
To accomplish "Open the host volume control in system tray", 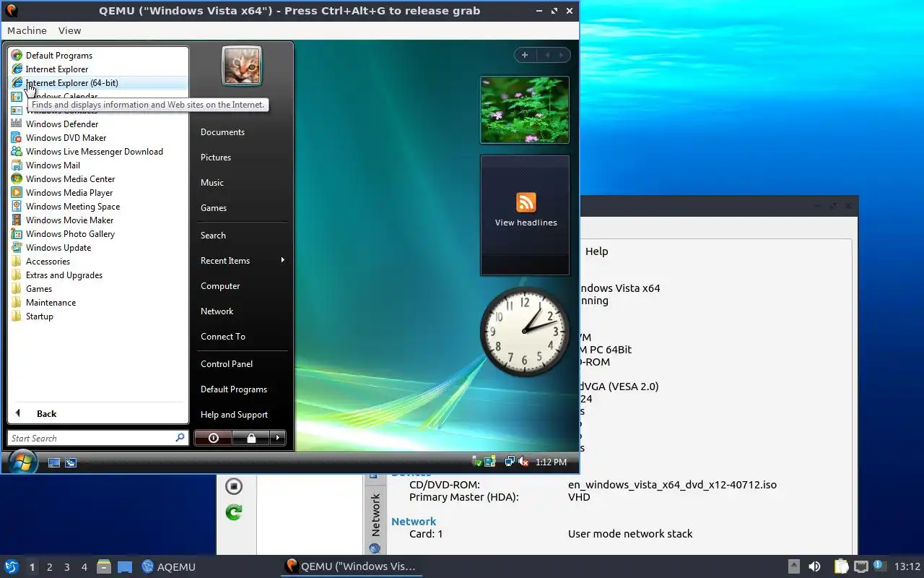I will 814,566.
